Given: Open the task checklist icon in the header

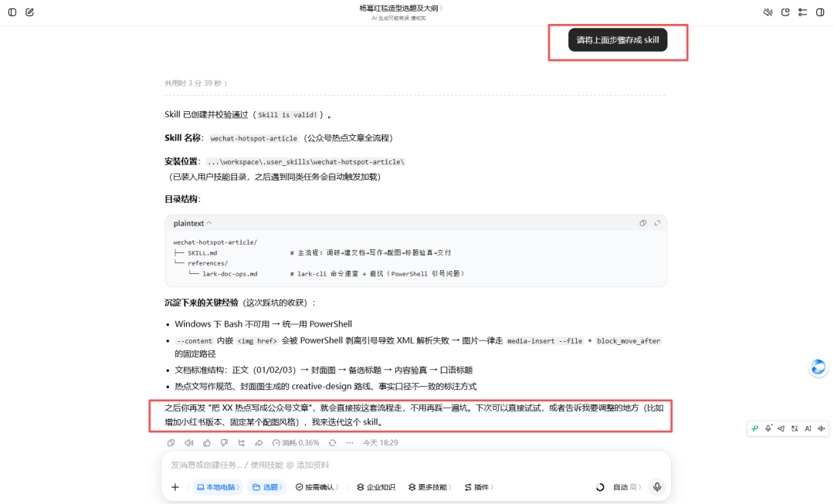Looking at the screenshot, I should tap(802, 12).
